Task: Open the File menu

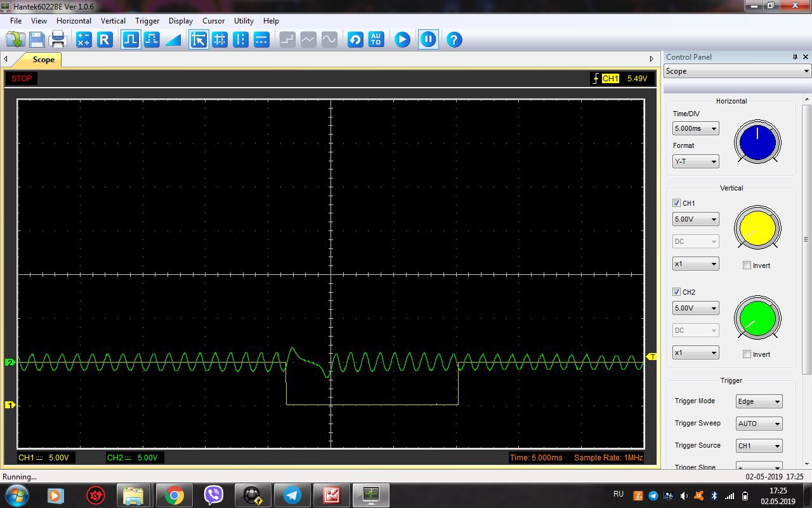Action: coord(16,21)
